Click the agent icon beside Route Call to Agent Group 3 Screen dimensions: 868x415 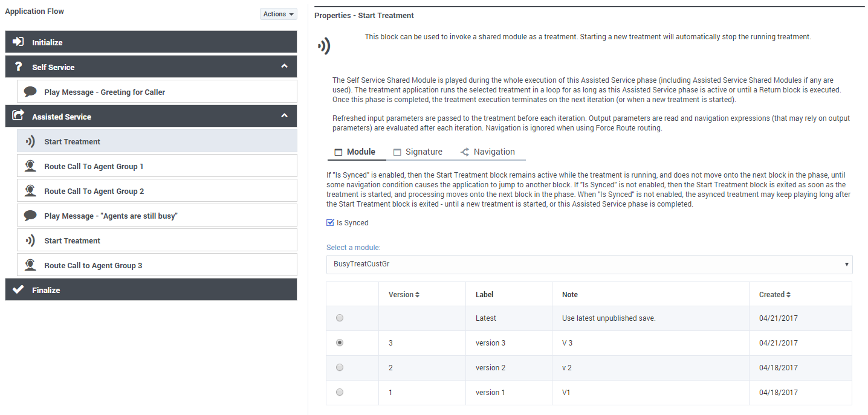click(29, 265)
